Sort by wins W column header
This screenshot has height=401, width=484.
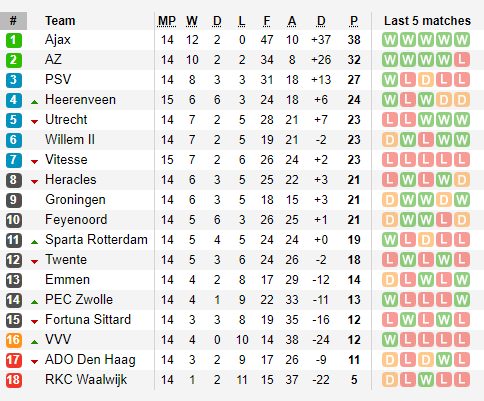pos(192,21)
